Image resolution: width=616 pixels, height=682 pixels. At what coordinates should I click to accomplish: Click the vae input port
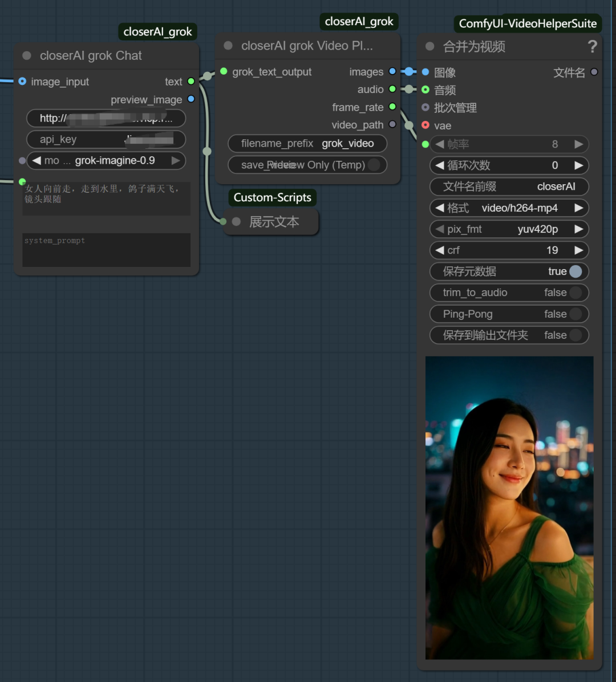click(x=425, y=125)
